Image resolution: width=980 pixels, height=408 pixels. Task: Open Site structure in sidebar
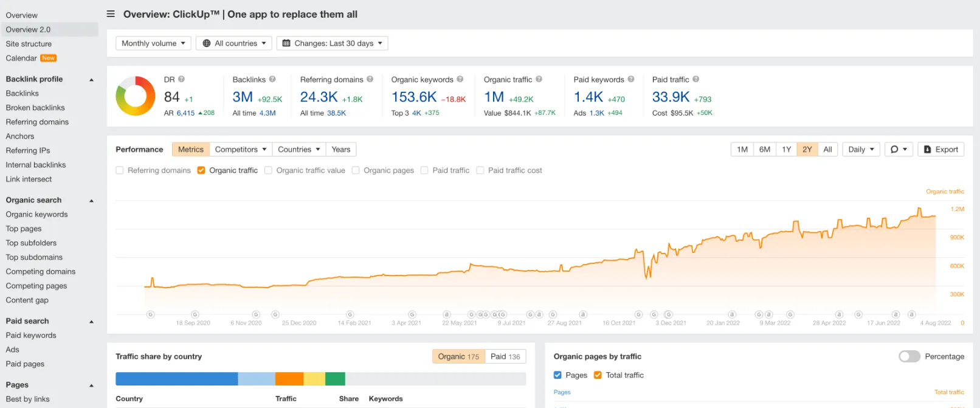coord(29,44)
